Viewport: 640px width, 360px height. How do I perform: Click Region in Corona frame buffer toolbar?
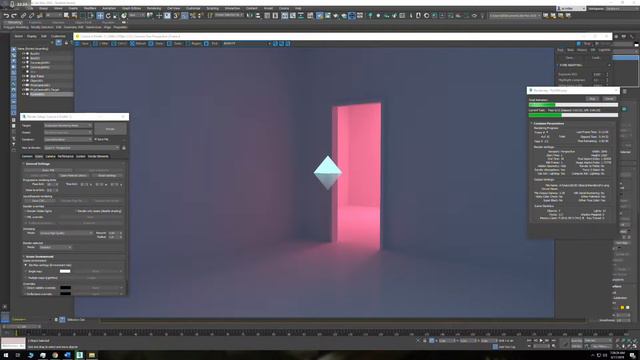coord(194,43)
